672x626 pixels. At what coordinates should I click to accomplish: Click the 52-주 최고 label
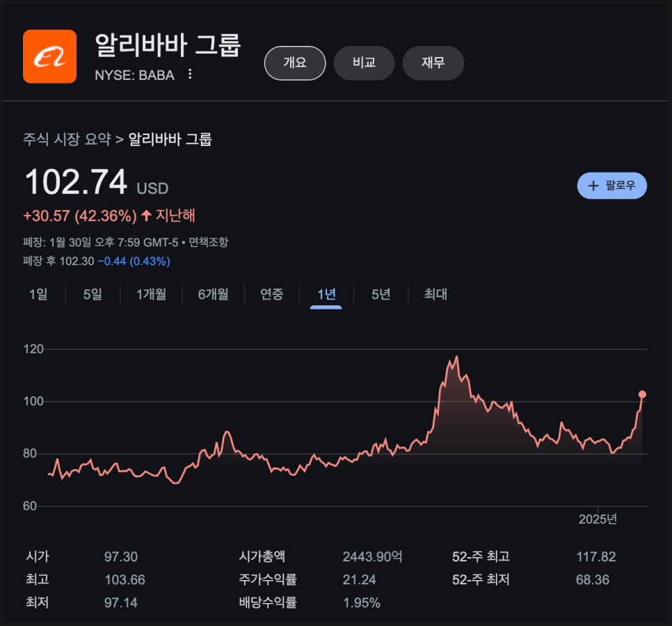[481, 556]
